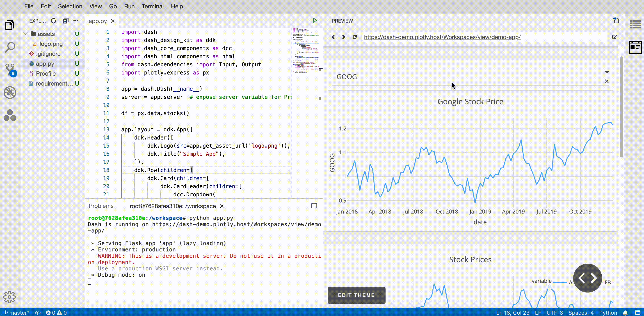Image resolution: width=644 pixels, height=316 pixels.
Task: Open the Explorer view in the activity bar
Action: 9,25
